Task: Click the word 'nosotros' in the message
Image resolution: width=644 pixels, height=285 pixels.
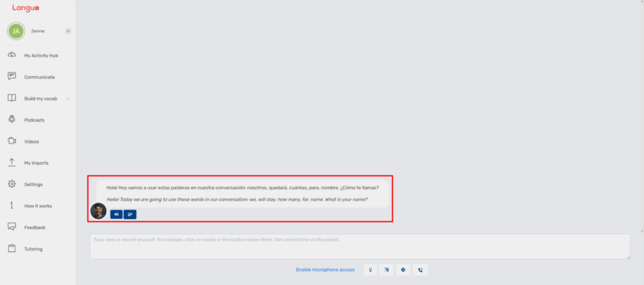Action: [257, 187]
